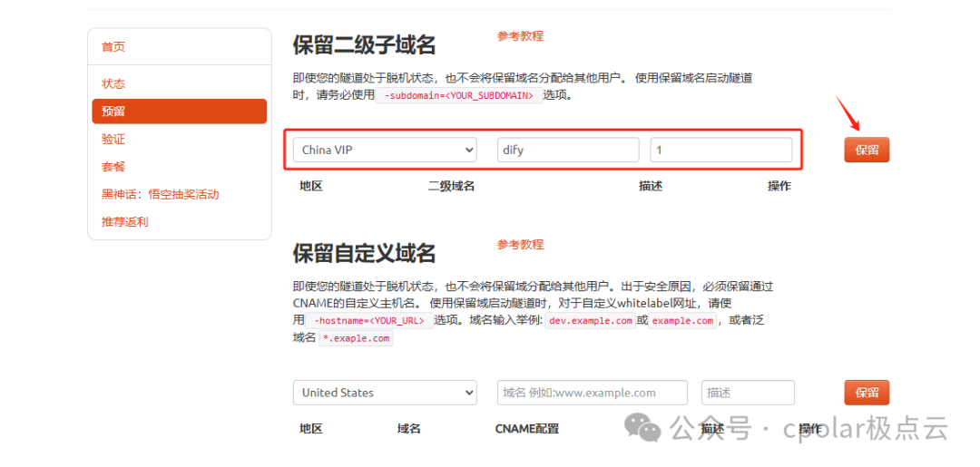Click the 保留二级子域名 heading
The width and height of the screenshot is (980, 467).
tap(365, 45)
